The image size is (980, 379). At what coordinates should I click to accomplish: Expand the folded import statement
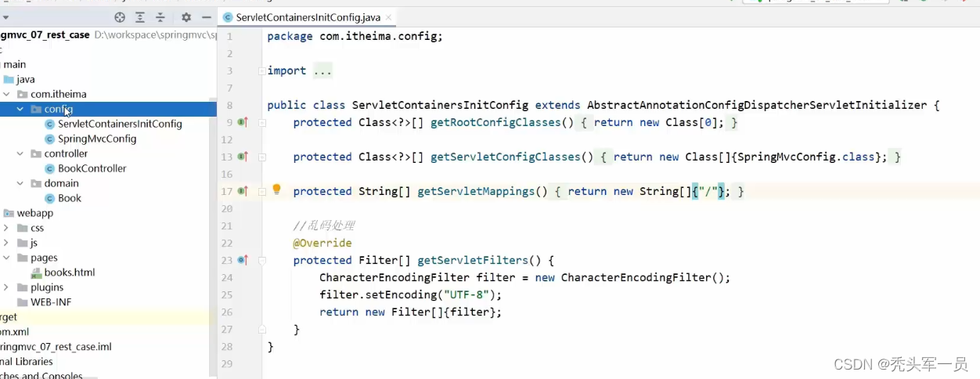point(262,70)
